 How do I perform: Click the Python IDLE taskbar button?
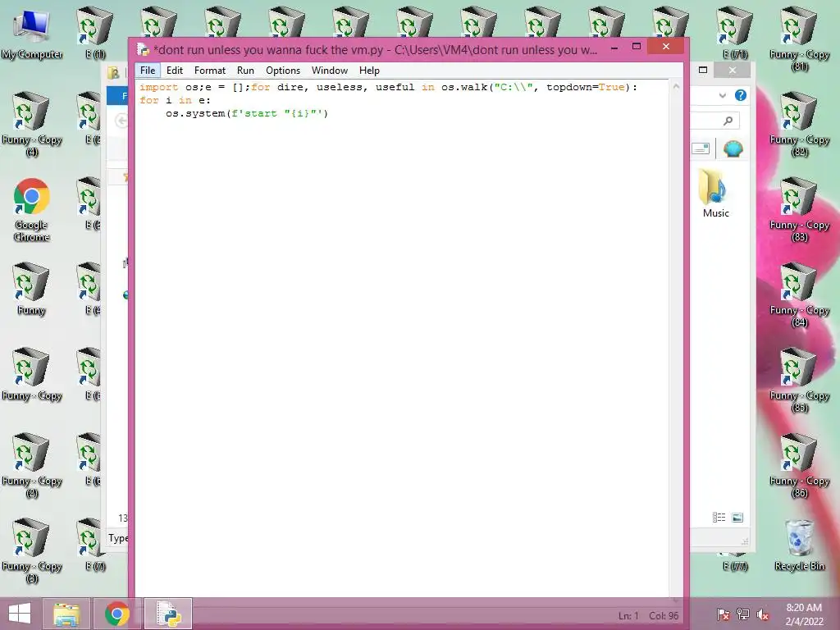coord(168,614)
